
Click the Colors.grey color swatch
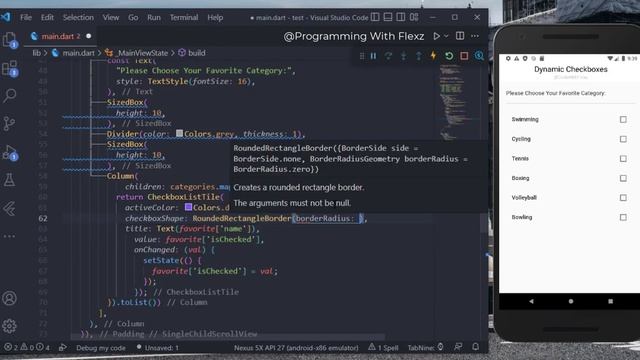(x=179, y=133)
